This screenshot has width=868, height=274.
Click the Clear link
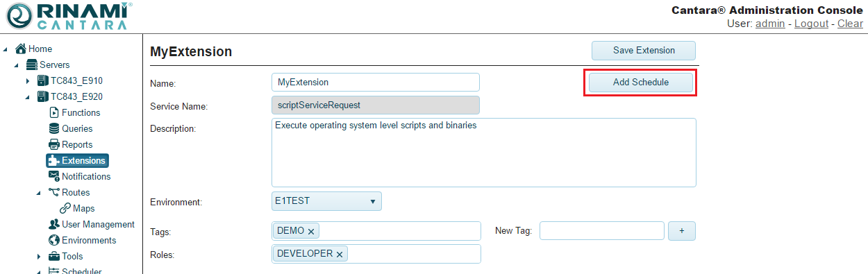pos(851,24)
